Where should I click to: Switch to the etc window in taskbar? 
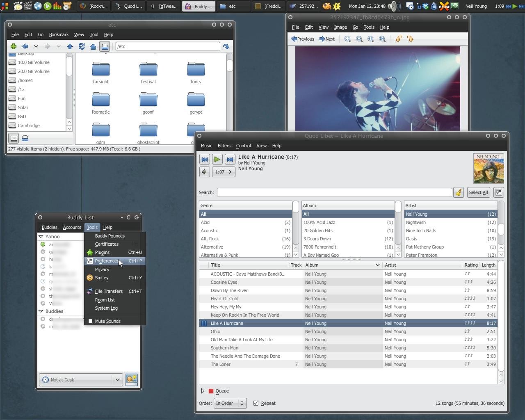click(x=233, y=6)
